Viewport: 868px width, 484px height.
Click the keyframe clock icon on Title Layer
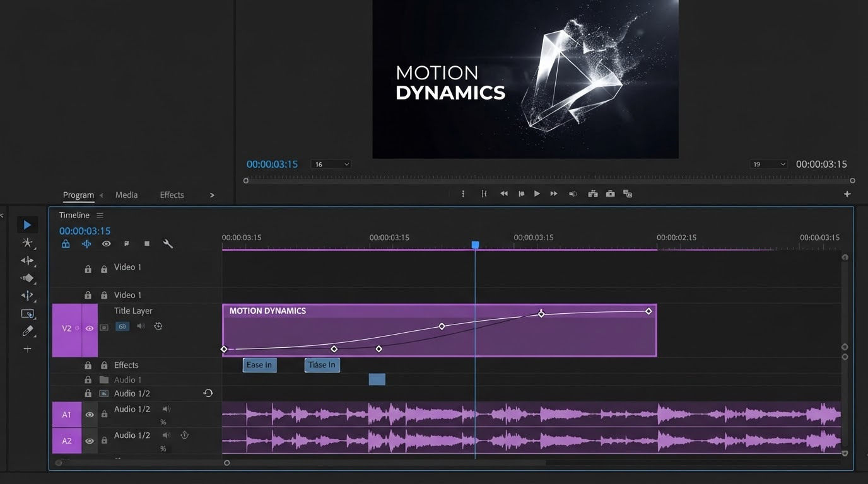coord(158,326)
